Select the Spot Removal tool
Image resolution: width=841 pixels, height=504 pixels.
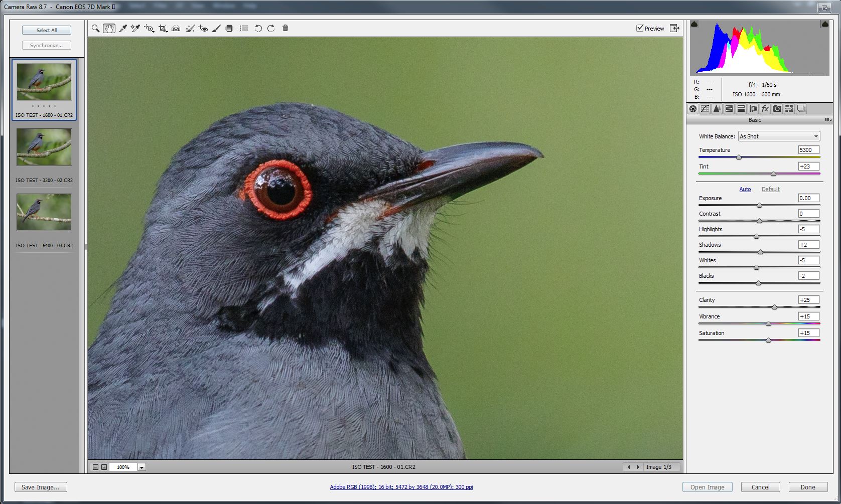[190, 29]
